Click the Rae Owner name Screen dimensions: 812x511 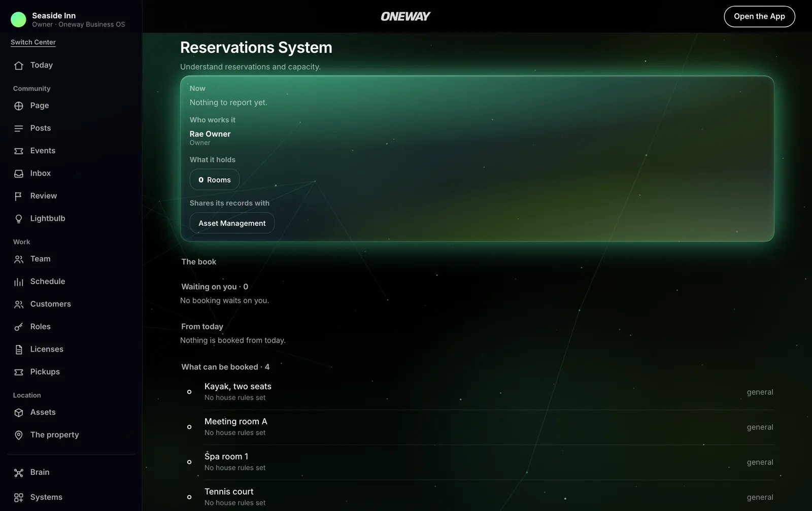coord(210,134)
